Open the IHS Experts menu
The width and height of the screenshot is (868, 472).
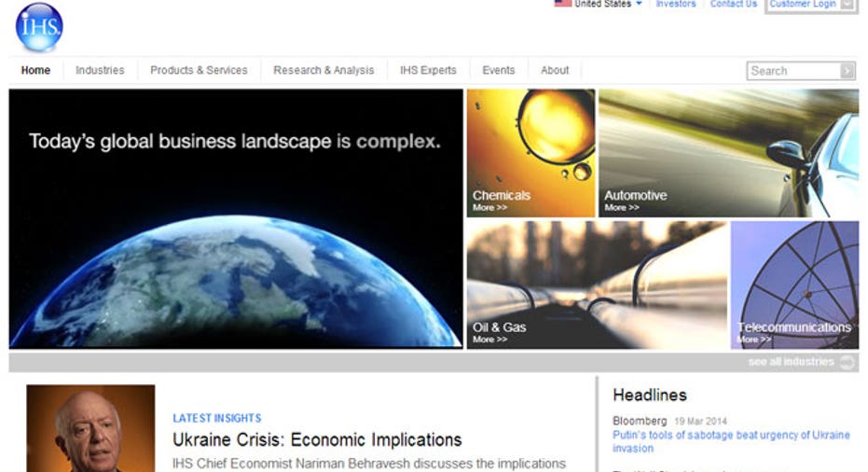429,70
